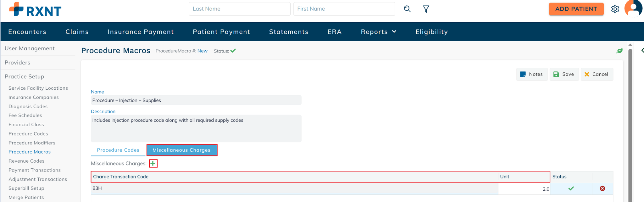The height and width of the screenshot is (202, 644).
Task: Open the settings gear icon
Action: (615, 9)
